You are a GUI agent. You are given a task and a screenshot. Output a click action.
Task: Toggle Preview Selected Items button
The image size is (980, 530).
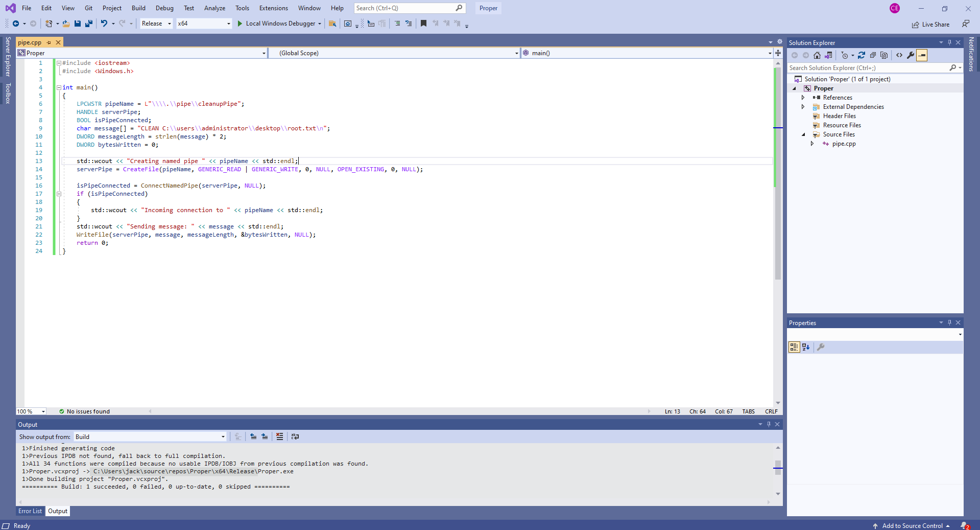(x=922, y=55)
